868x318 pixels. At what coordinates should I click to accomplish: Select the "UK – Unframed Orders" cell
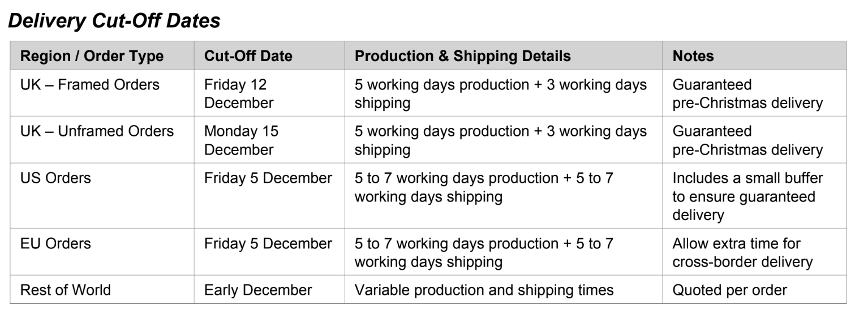[x=97, y=131]
